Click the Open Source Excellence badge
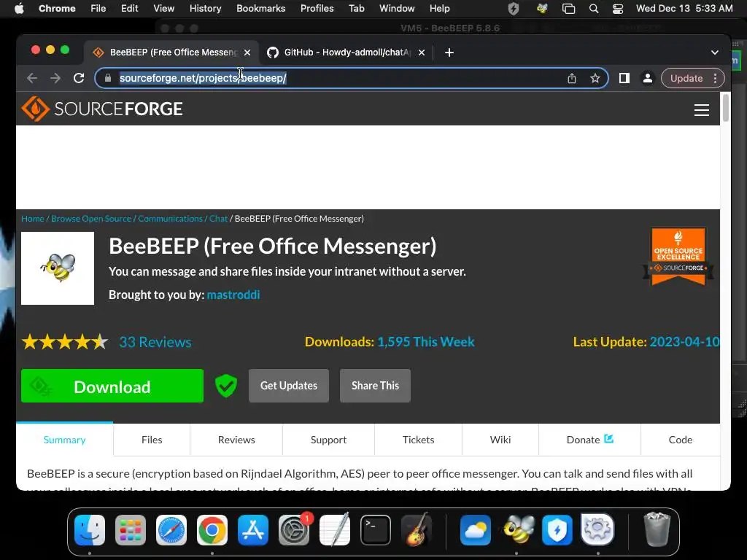The height and width of the screenshot is (560, 747). [x=678, y=256]
